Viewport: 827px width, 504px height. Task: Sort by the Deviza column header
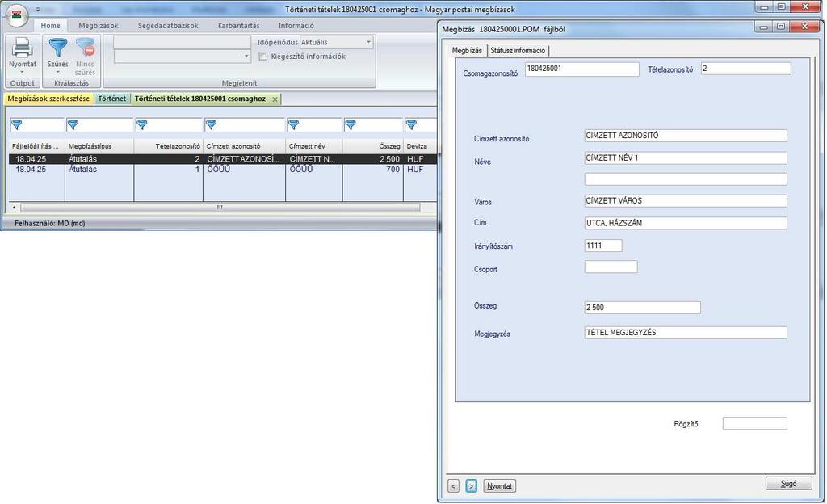[420, 146]
